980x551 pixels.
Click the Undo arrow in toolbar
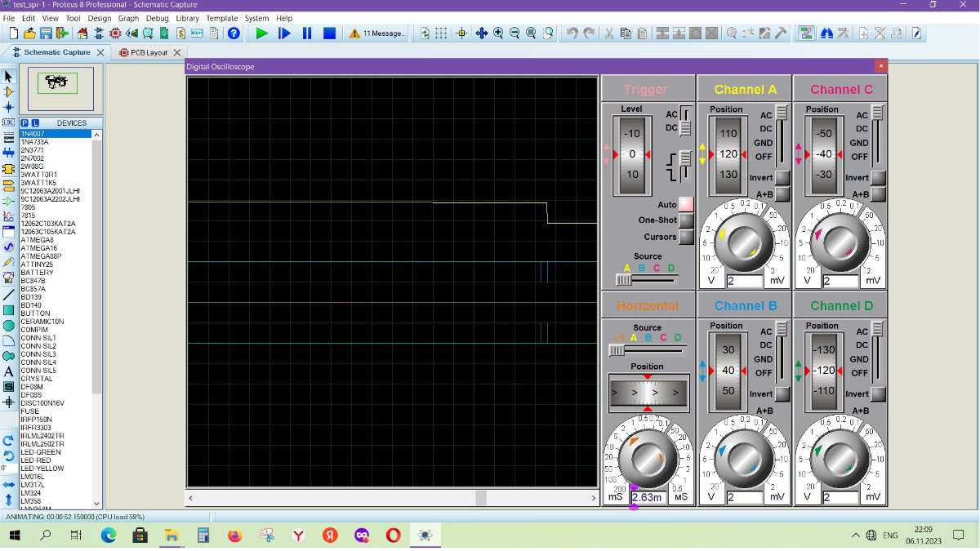pos(572,33)
